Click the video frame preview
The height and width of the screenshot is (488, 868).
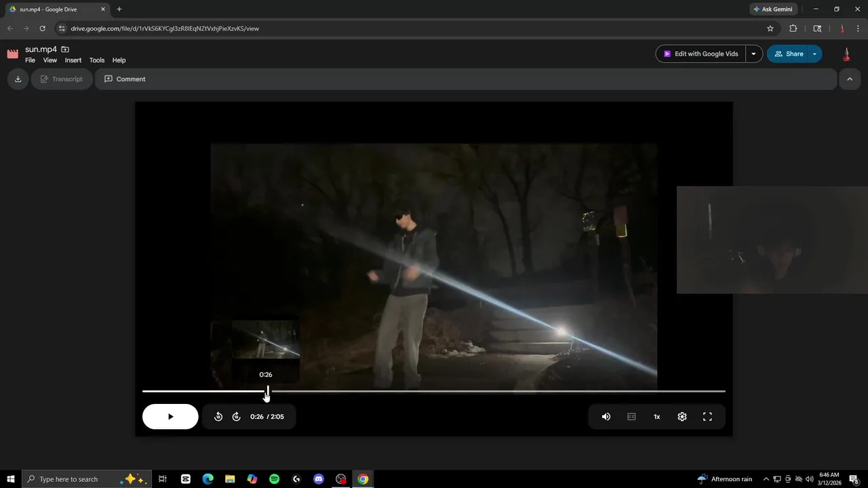coord(266,340)
